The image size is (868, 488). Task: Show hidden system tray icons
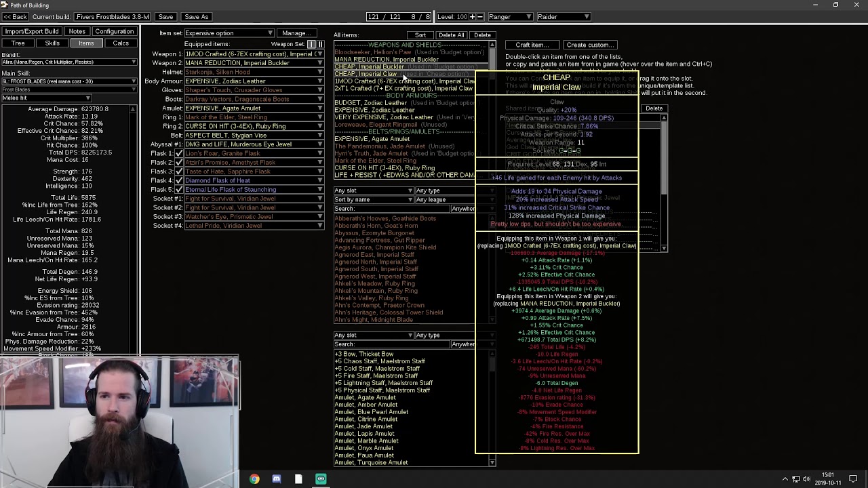click(785, 479)
